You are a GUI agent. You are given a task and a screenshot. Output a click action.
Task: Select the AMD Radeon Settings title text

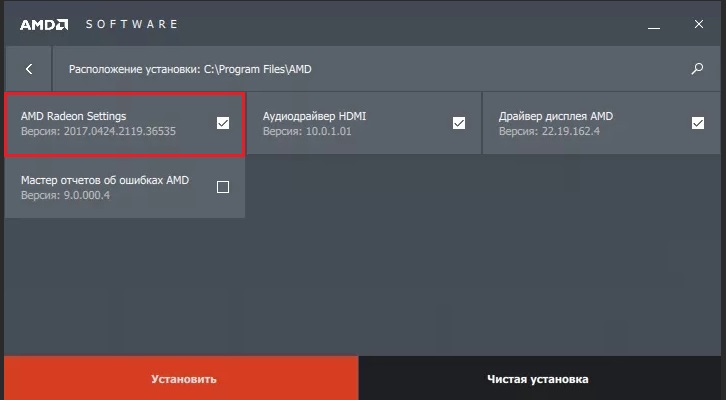[x=74, y=116]
